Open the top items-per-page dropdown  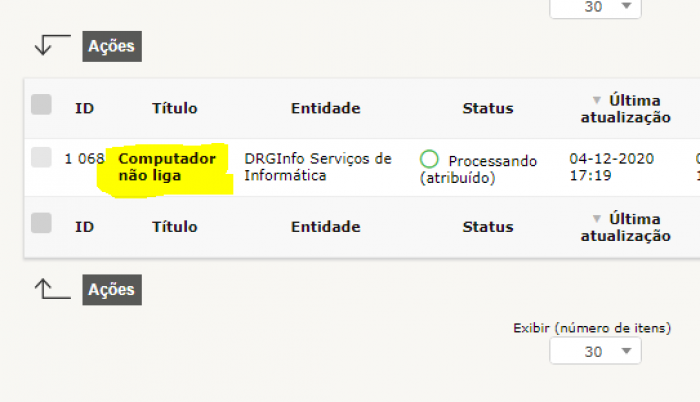596,6
